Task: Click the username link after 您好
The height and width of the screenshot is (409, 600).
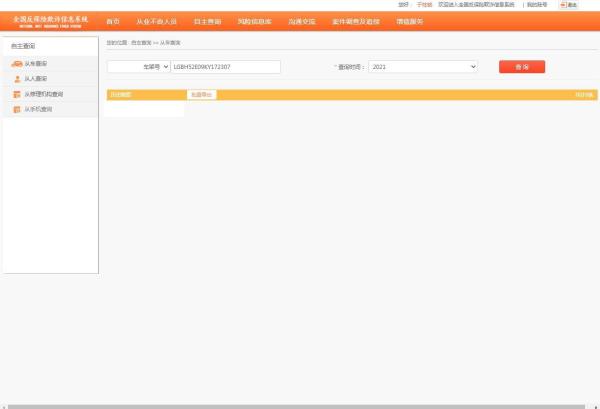Action: 424,5
